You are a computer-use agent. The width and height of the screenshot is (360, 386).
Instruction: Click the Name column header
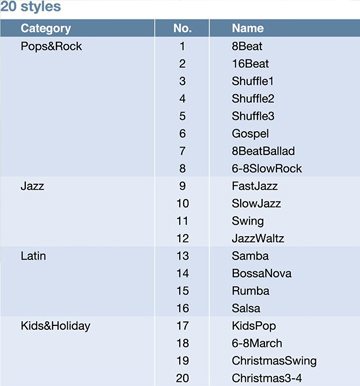[x=248, y=28]
